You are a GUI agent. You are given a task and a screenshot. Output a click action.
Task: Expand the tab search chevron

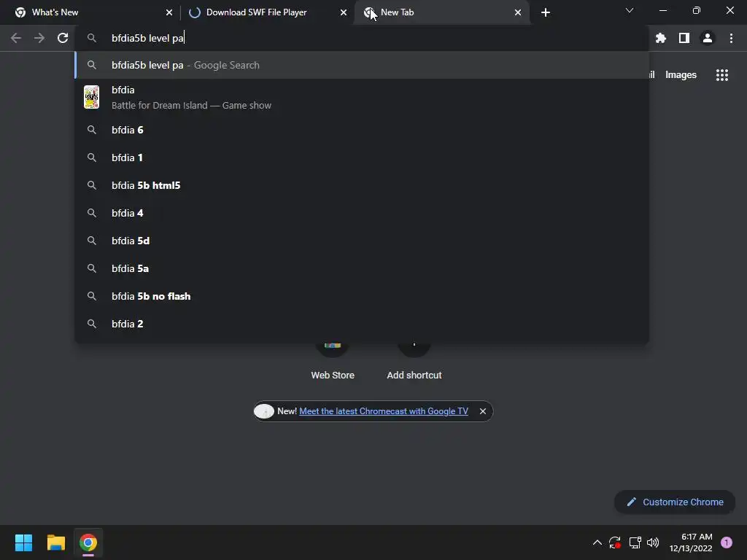click(630, 10)
